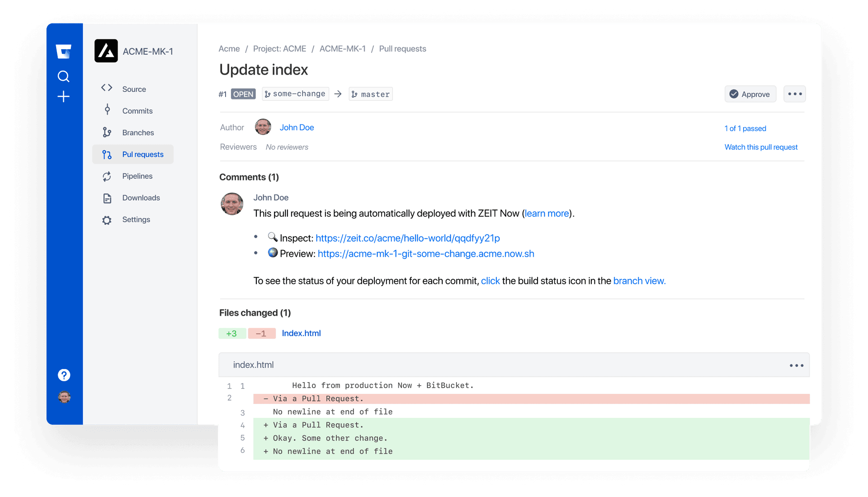The width and height of the screenshot is (868, 497).
Task: Click Watch this pull request link
Action: (x=761, y=147)
